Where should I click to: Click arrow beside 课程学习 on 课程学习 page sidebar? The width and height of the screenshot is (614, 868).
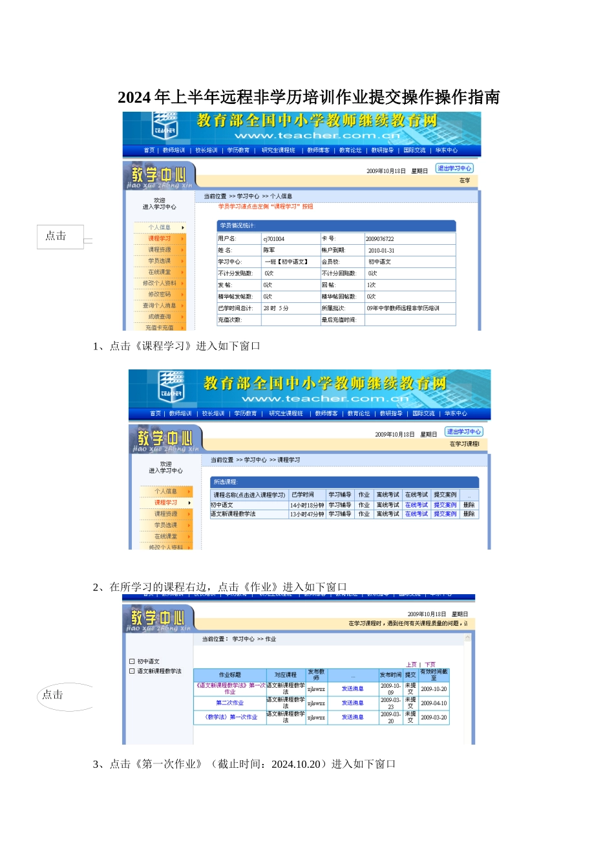pyautogui.click(x=189, y=502)
